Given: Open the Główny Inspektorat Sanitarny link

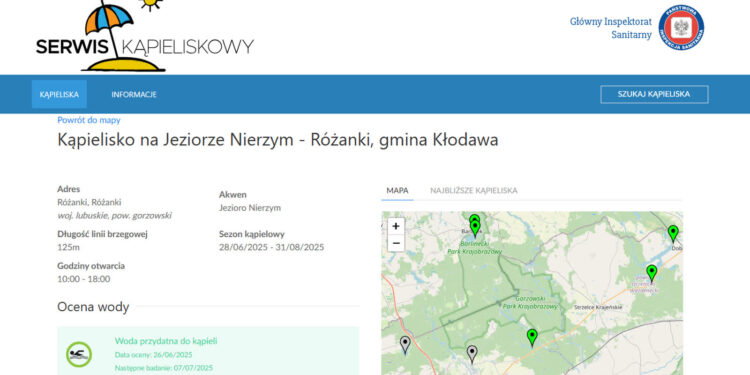Looking at the screenshot, I should click(x=611, y=28).
